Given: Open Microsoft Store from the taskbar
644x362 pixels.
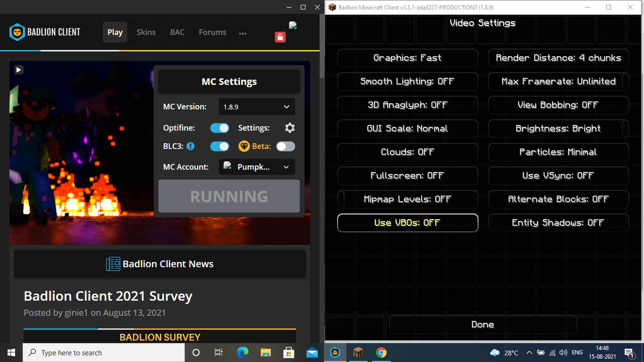Looking at the screenshot, I should coord(289,352).
